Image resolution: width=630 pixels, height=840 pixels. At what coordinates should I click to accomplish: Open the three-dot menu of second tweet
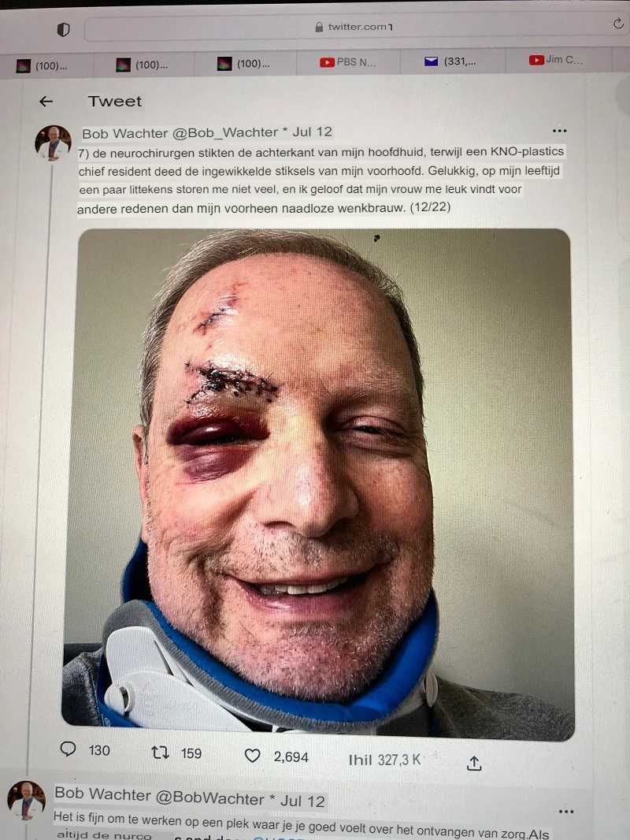pyautogui.click(x=566, y=812)
